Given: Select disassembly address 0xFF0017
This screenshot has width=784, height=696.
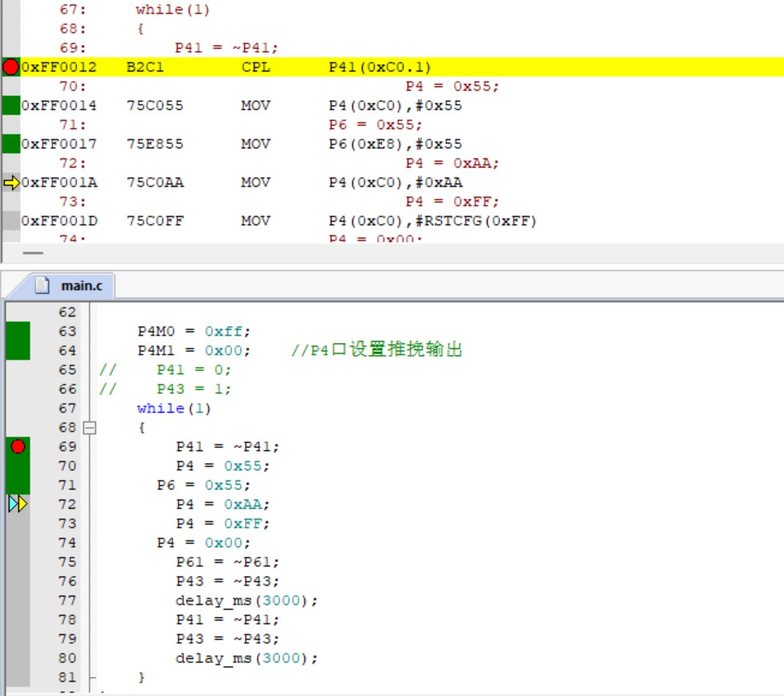Looking at the screenshot, I should click(x=59, y=144).
